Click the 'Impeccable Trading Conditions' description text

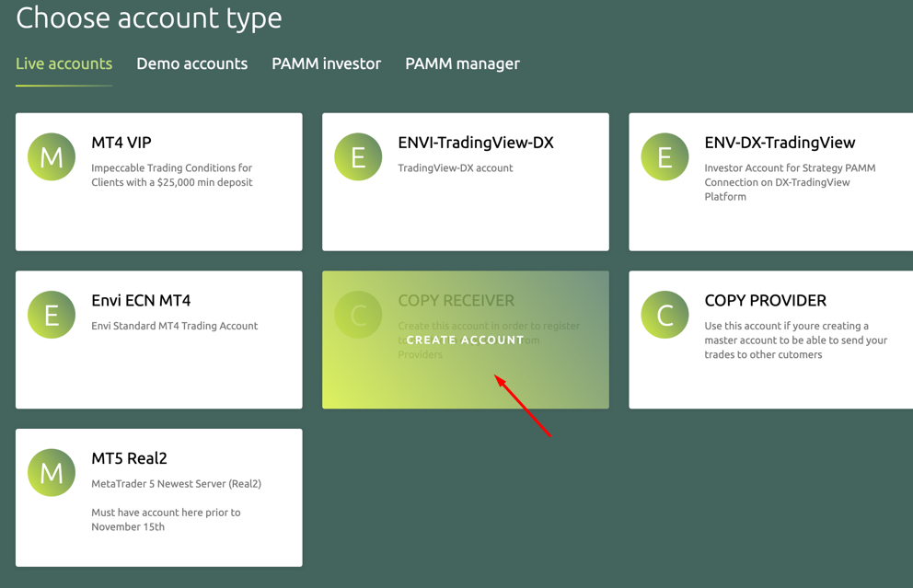[172, 175]
